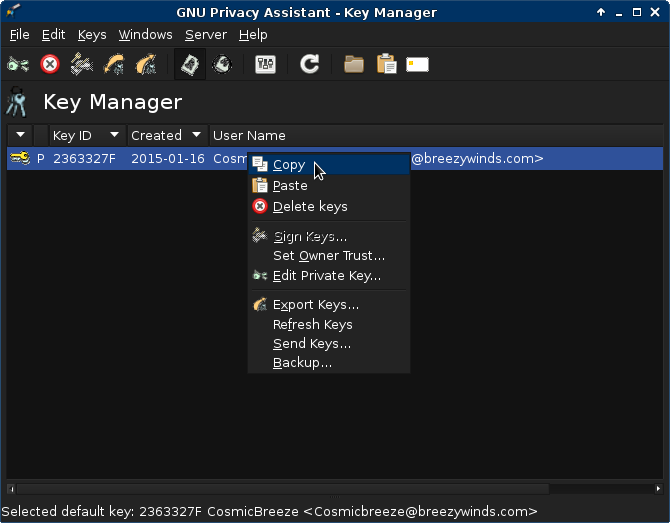Sort by the Created column header

coord(167,135)
